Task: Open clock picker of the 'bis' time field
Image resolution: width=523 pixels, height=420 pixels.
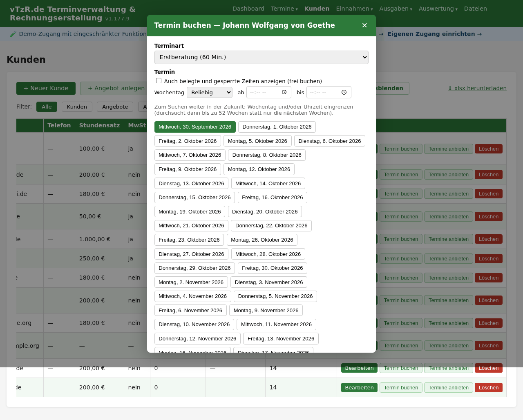Action: [x=344, y=92]
